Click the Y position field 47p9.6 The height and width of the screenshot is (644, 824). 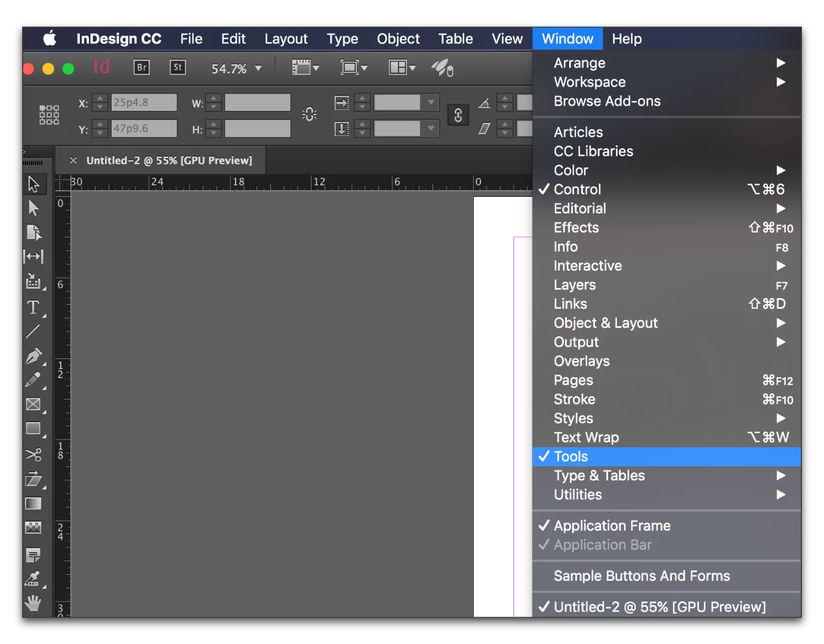144,129
